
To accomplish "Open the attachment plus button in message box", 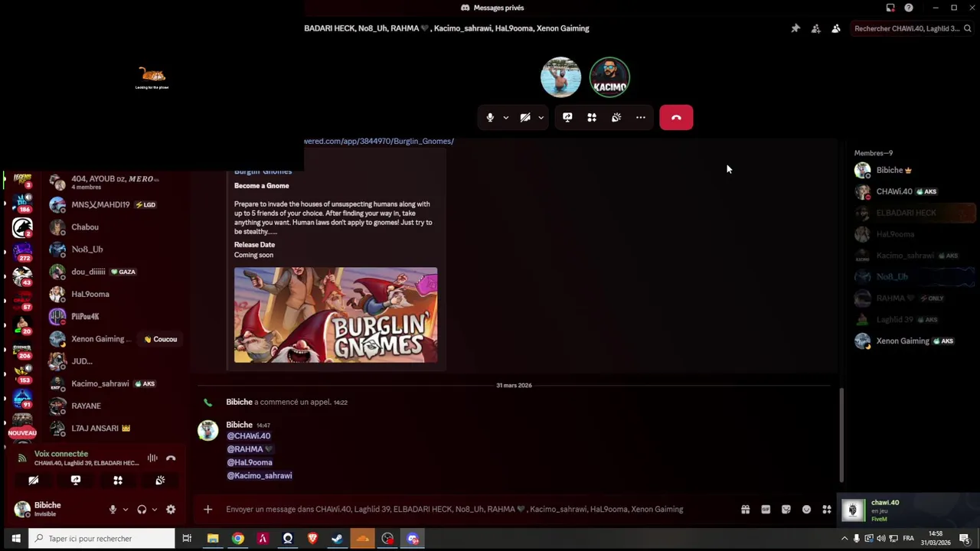I will (207, 509).
